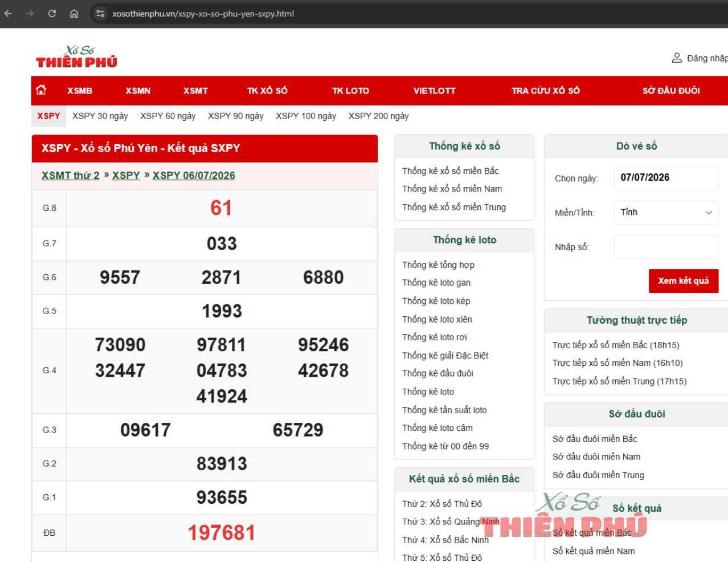728x562 pixels.
Task: Click the browser forward arrow
Action: click(x=30, y=14)
